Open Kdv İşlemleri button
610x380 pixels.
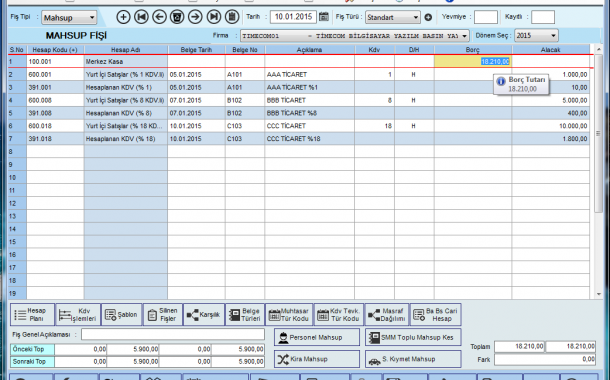point(78,315)
